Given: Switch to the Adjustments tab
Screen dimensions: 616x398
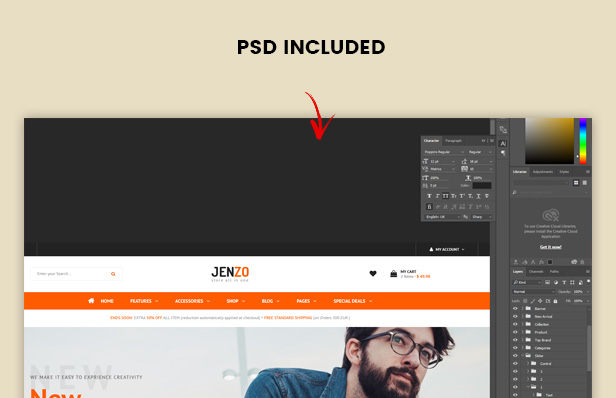Looking at the screenshot, I should click(x=543, y=172).
